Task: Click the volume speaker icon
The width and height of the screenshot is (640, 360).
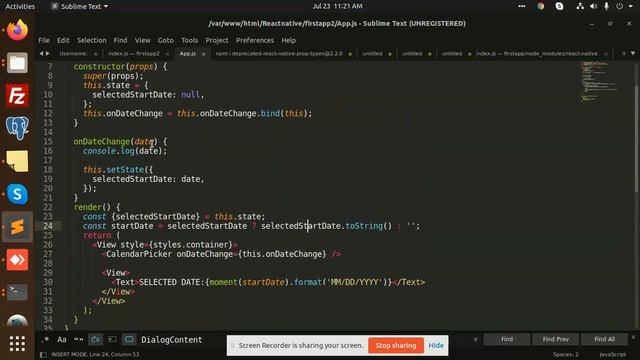Action: coord(593,6)
